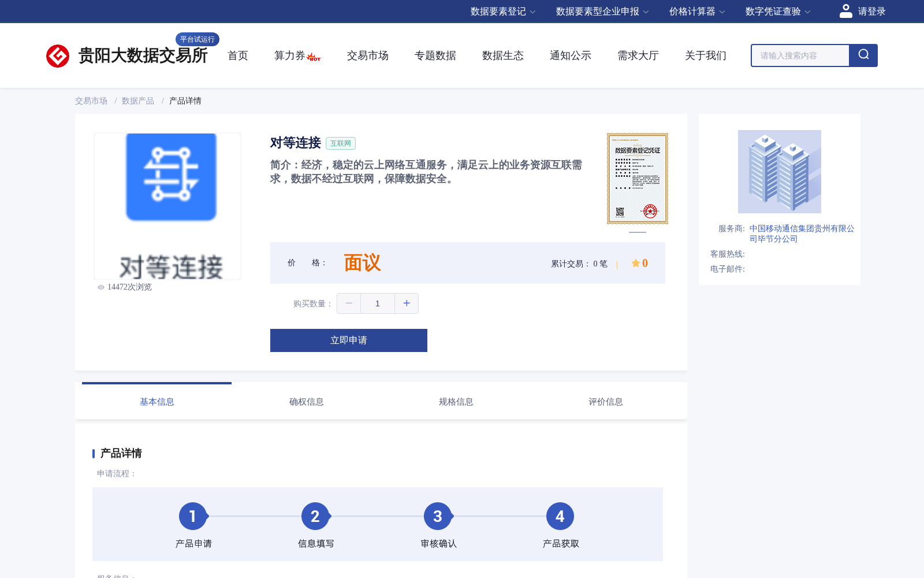Click the user login avatar icon
The image size is (924, 578).
pos(846,11)
